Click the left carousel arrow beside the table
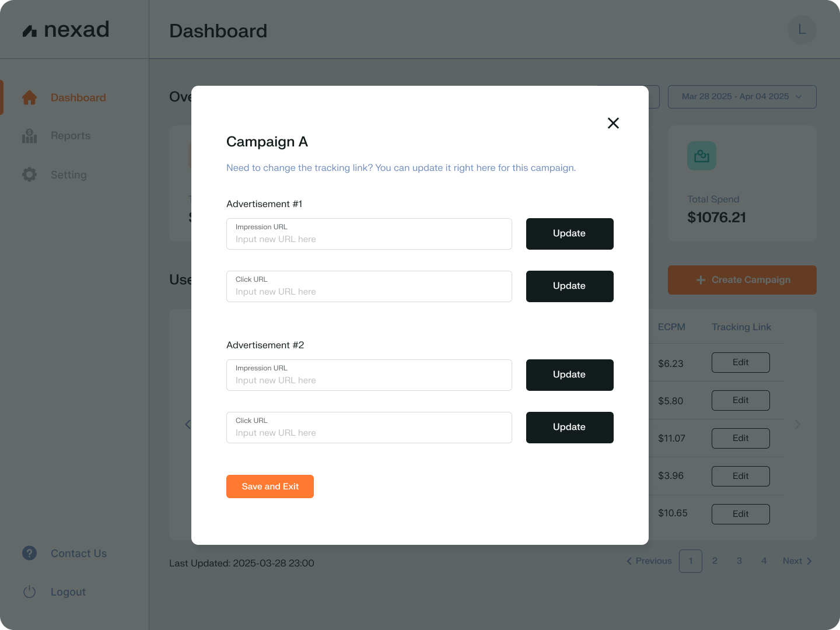 [x=188, y=424]
